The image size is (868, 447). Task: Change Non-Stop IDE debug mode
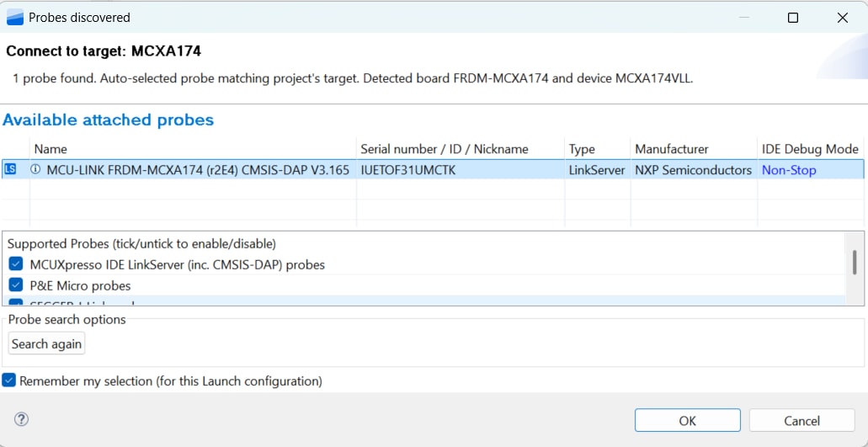[x=789, y=170]
